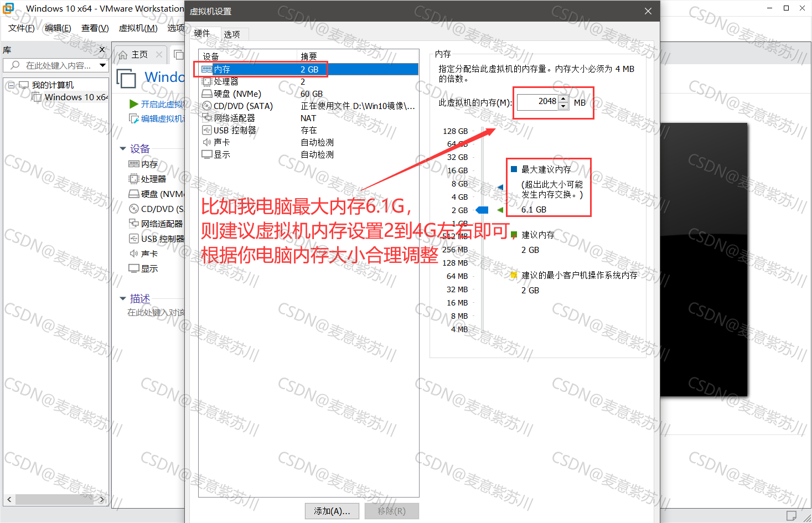Click the green play icon to power on

133,104
